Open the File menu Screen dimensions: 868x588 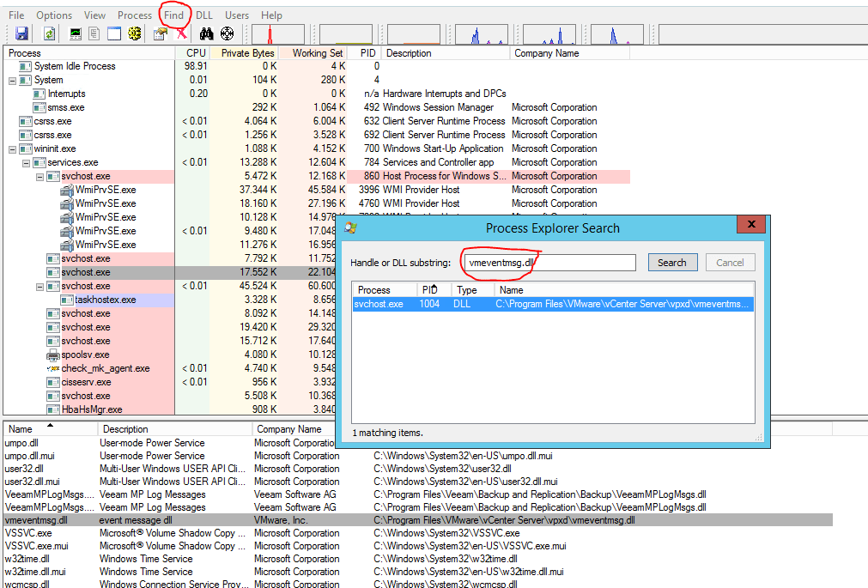tap(16, 15)
